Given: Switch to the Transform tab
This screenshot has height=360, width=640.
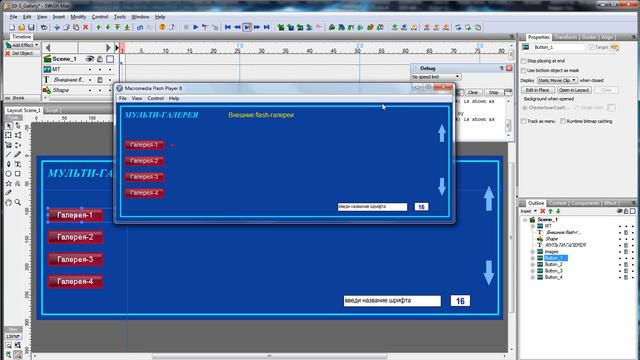Looking at the screenshot, I should pyautogui.click(x=566, y=37).
